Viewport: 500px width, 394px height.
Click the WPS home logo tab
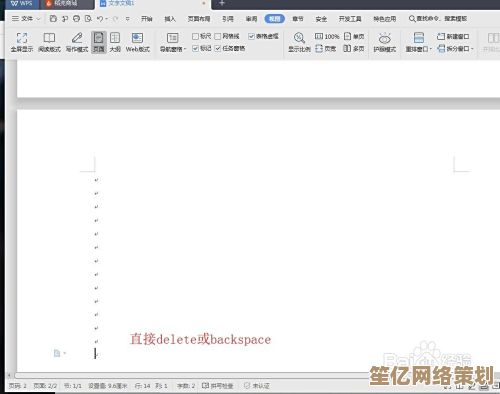22,4
